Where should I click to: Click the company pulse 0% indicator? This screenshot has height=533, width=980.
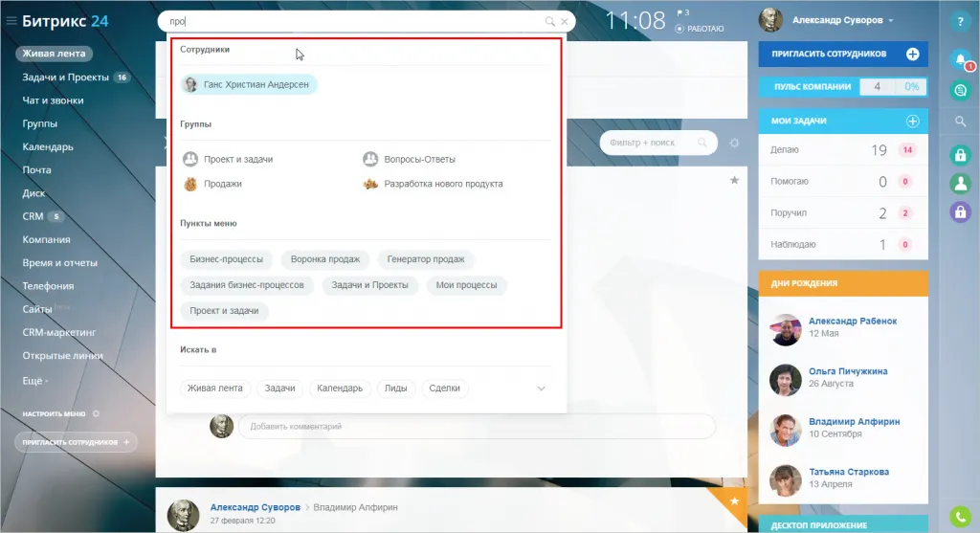(x=909, y=87)
